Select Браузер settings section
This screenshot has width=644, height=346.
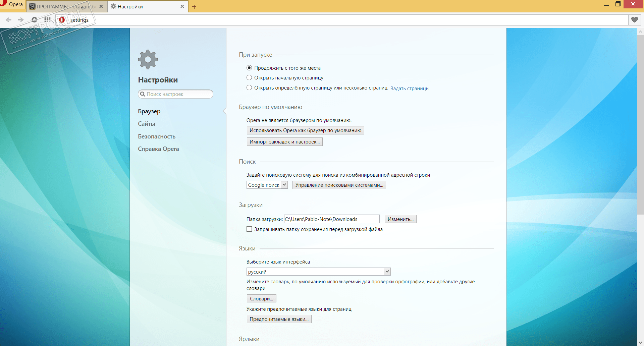click(x=149, y=111)
